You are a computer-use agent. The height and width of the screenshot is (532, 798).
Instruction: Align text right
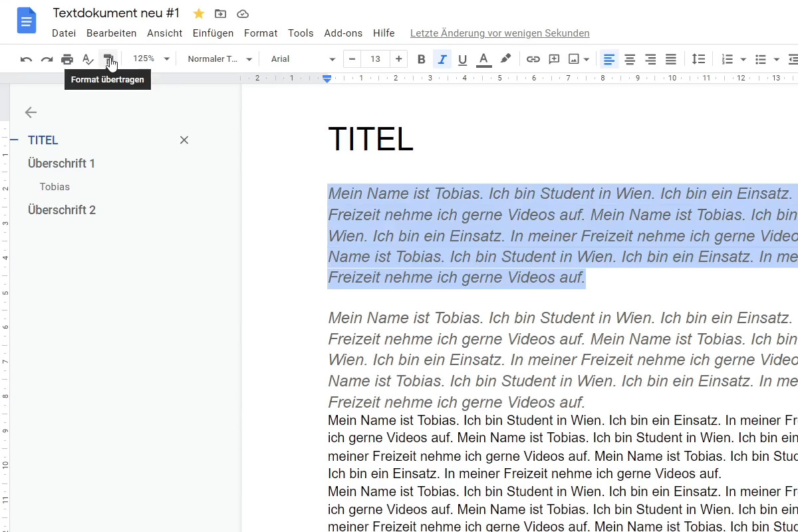click(x=650, y=59)
